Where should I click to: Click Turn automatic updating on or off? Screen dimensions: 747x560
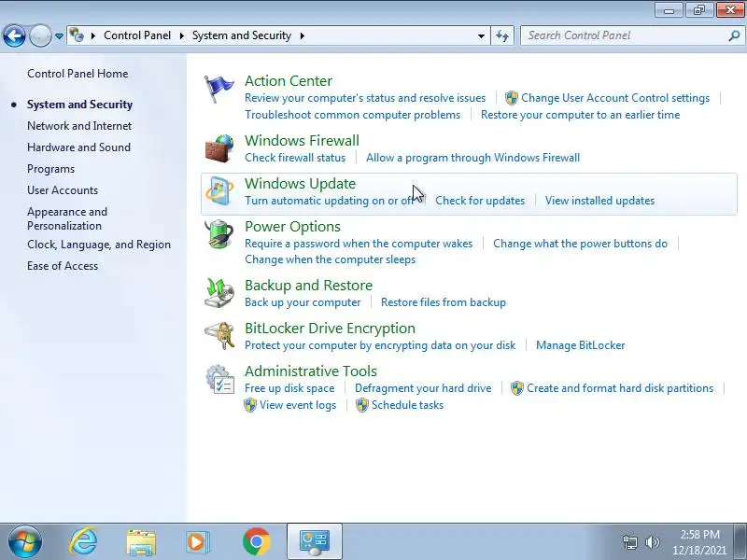[329, 201]
